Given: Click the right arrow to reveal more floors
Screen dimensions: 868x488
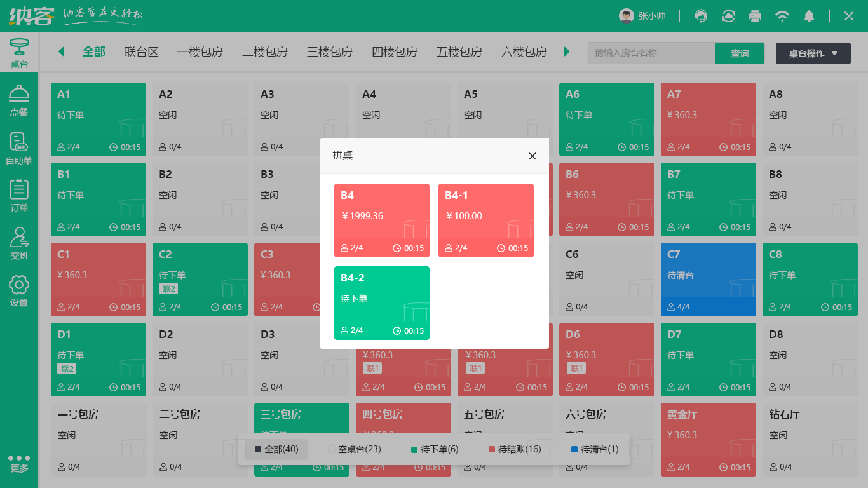Looking at the screenshot, I should pyautogui.click(x=566, y=52).
